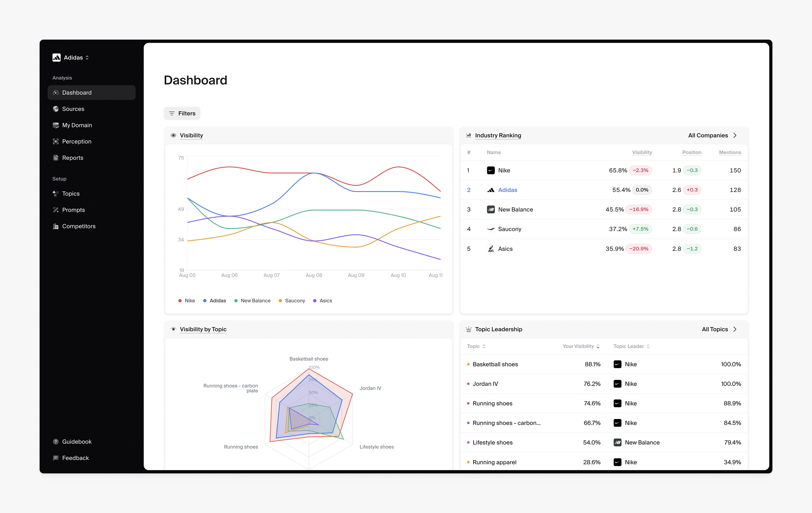
Task: Open the Adidas workspace switcher dropdown
Action: 71,58
